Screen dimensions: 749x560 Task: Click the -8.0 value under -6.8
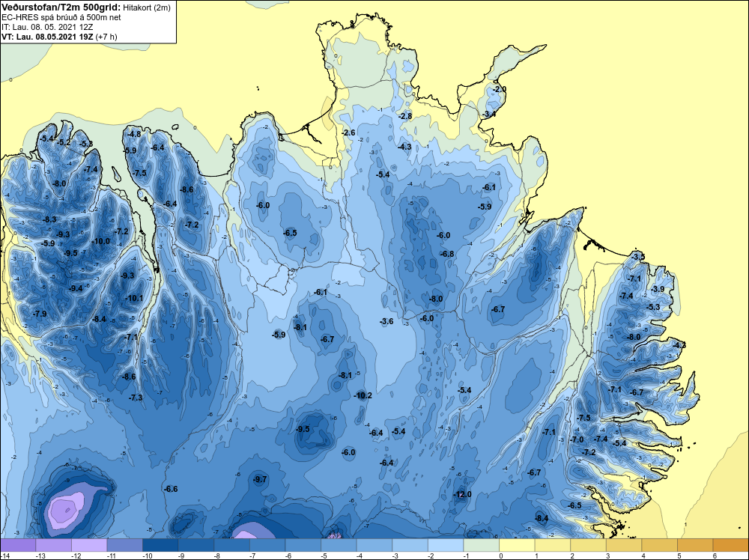pyautogui.click(x=435, y=299)
